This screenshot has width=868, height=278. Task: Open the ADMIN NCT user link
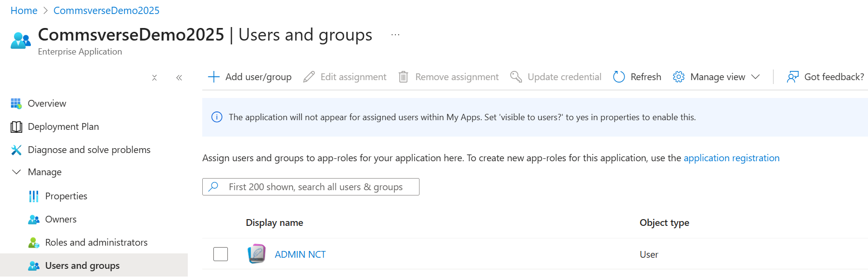pyautogui.click(x=300, y=254)
